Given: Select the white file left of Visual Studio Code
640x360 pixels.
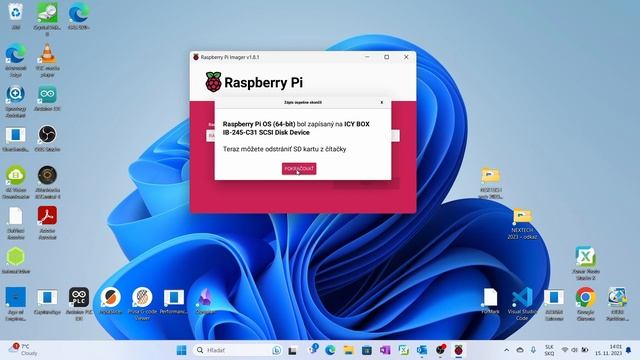Looking at the screenshot, I should (491, 301).
